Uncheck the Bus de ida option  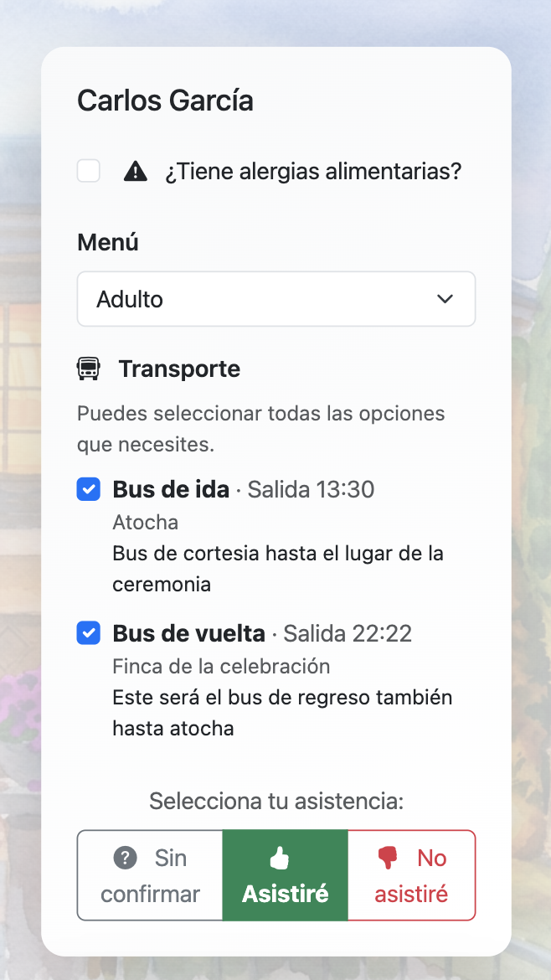point(88,489)
